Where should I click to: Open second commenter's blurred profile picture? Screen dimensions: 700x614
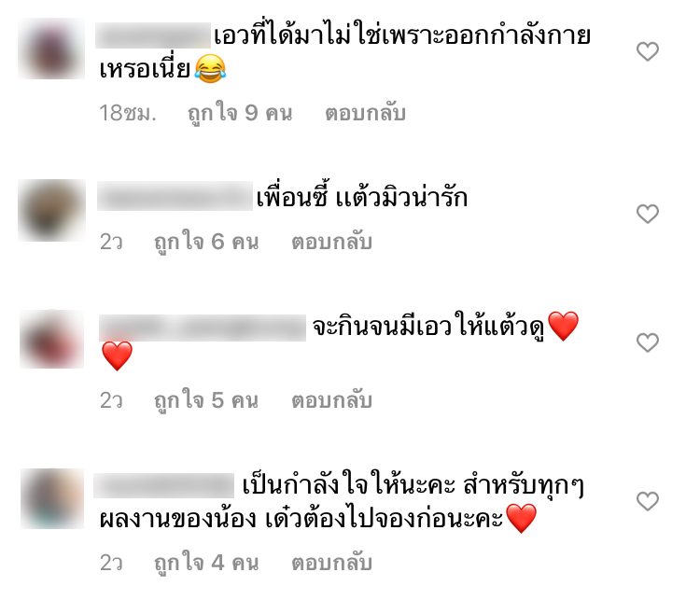[51, 210]
